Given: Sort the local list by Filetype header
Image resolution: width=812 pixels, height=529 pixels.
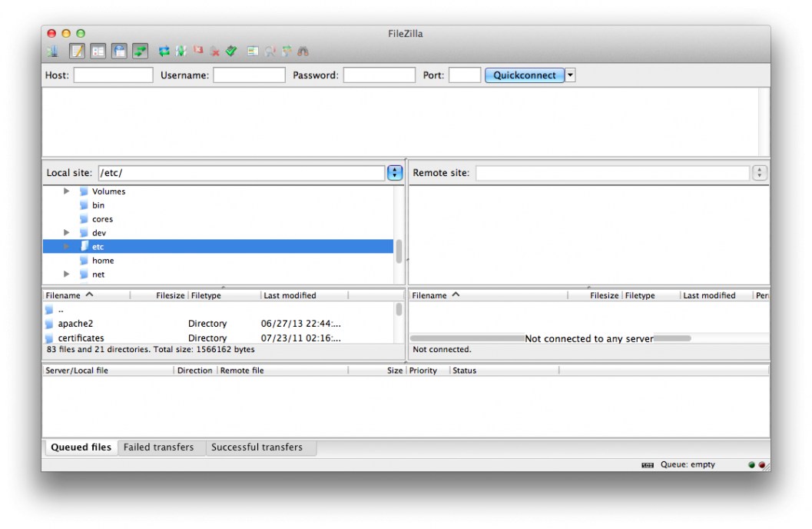Looking at the screenshot, I should pos(224,295).
